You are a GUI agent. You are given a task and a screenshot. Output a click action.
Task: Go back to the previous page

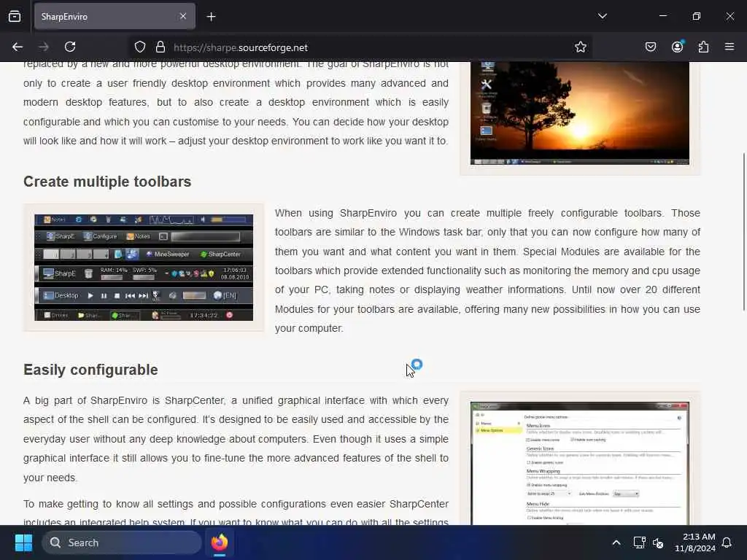pos(18,47)
